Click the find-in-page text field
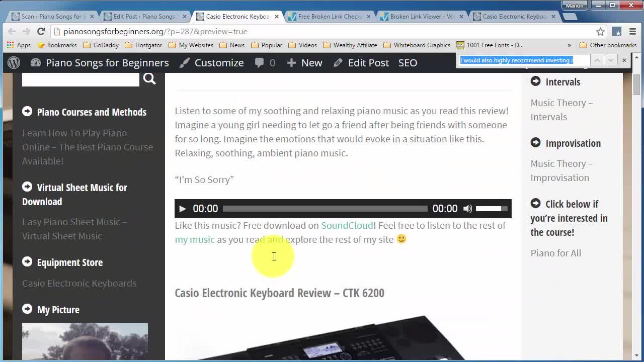The height and width of the screenshot is (362, 644). coord(523,60)
